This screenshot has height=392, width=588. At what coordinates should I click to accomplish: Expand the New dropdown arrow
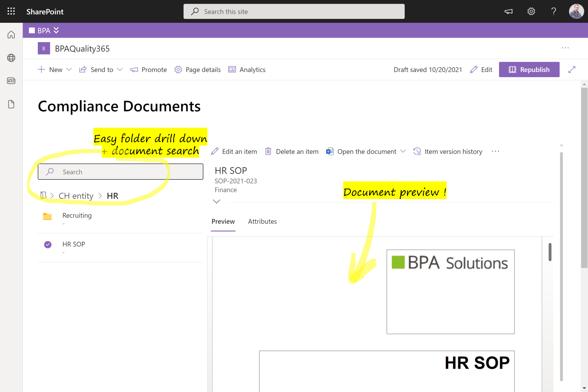[69, 70]
